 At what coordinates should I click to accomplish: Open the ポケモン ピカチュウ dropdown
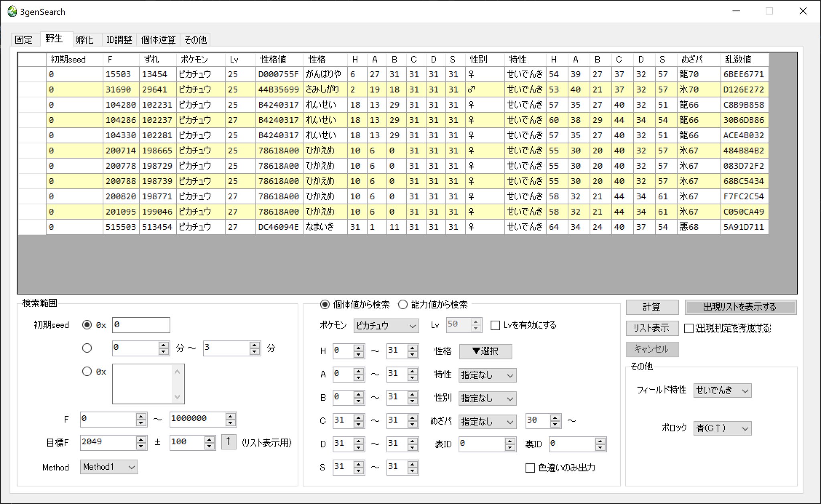pyautogui.click(x=386, y=326)
